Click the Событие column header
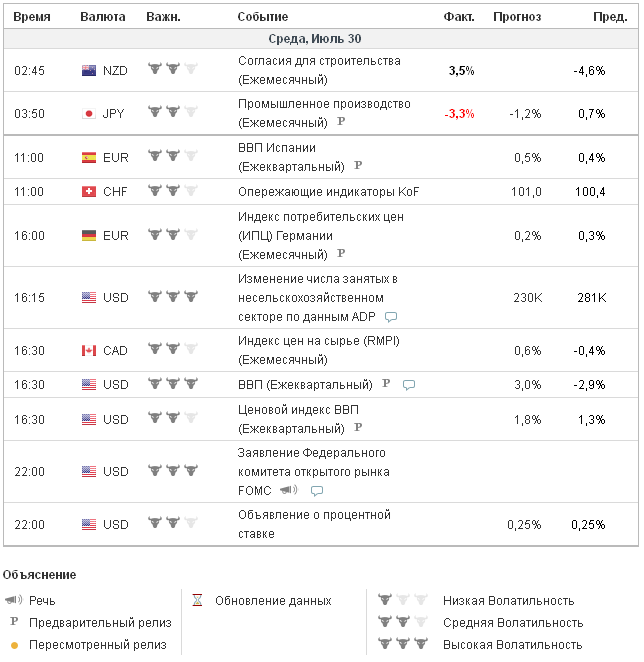Viewport: 644px width, 662px height. point(262,17)
